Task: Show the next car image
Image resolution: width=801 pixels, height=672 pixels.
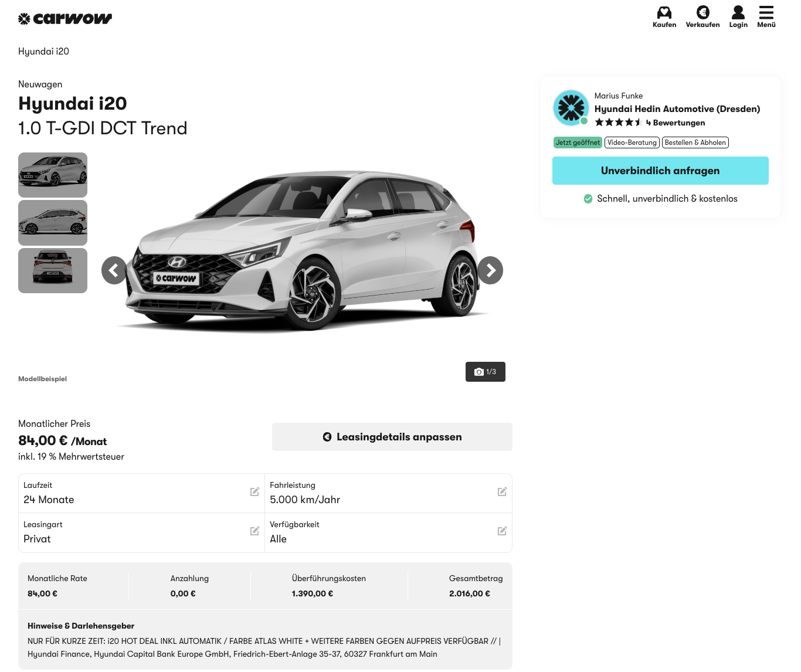Action: pos(490,270)
